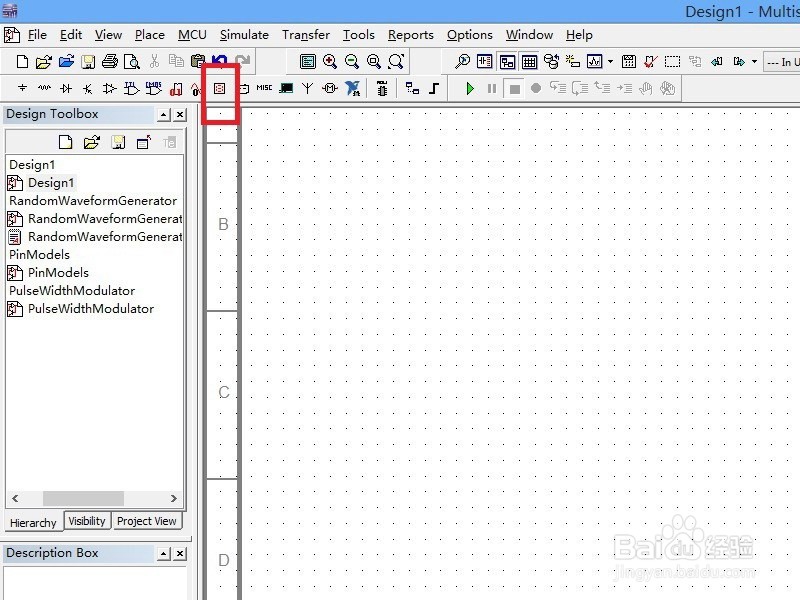
Task: Place an NI component
Action: (352, 88)
